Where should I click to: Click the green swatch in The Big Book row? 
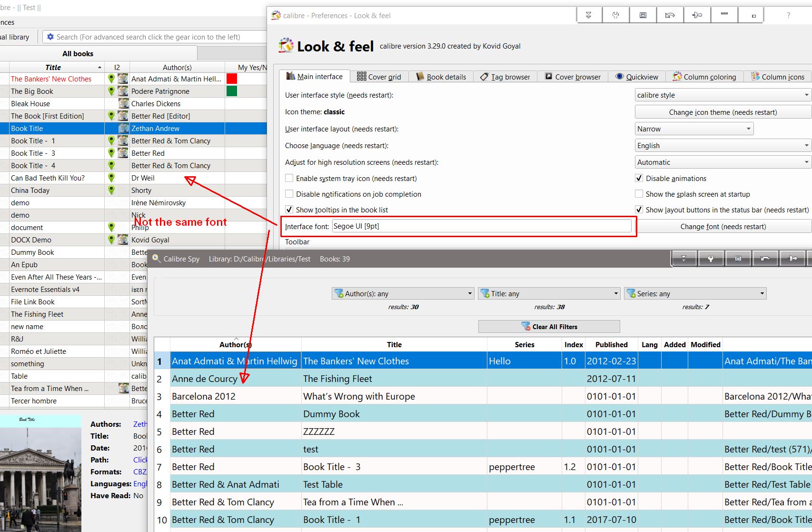(x=232, y=91)
